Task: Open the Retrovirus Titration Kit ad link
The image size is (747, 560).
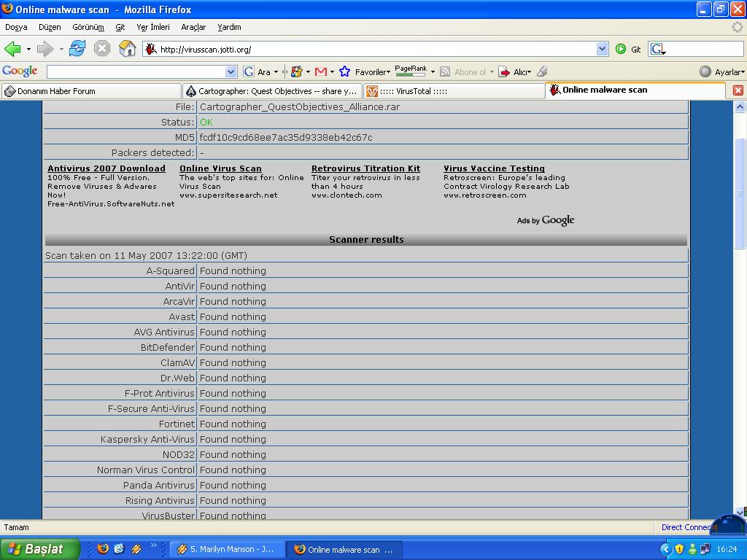Action: coord(366,168)
